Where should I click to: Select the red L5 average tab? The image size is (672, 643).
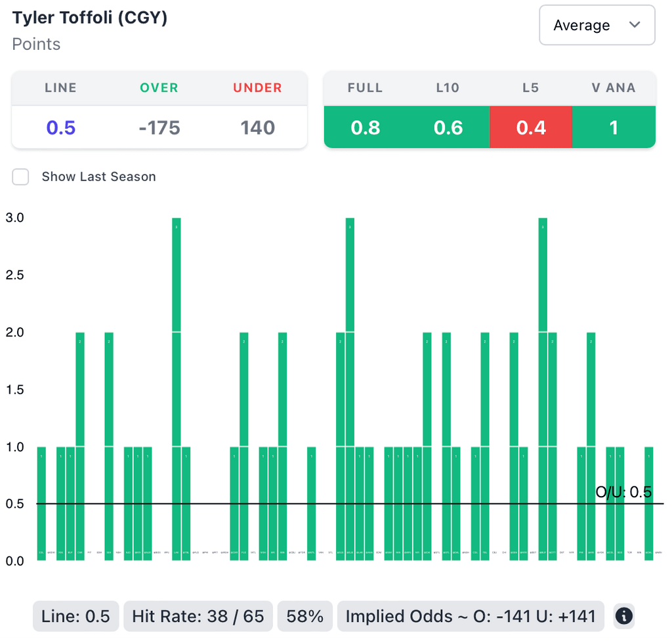pyautogui.click(x=531, y=127)
